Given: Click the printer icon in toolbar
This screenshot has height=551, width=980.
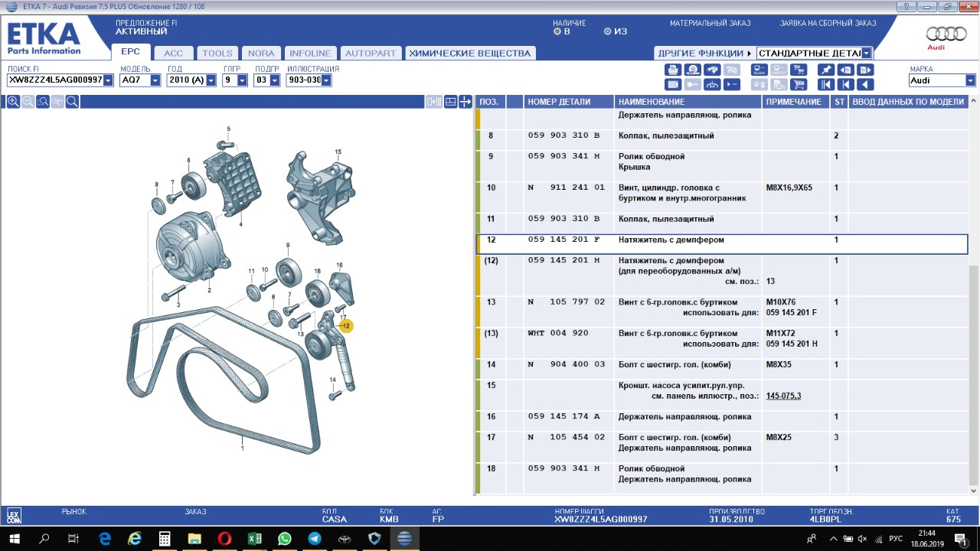Looking at the screenshot, I should (673, 70).
